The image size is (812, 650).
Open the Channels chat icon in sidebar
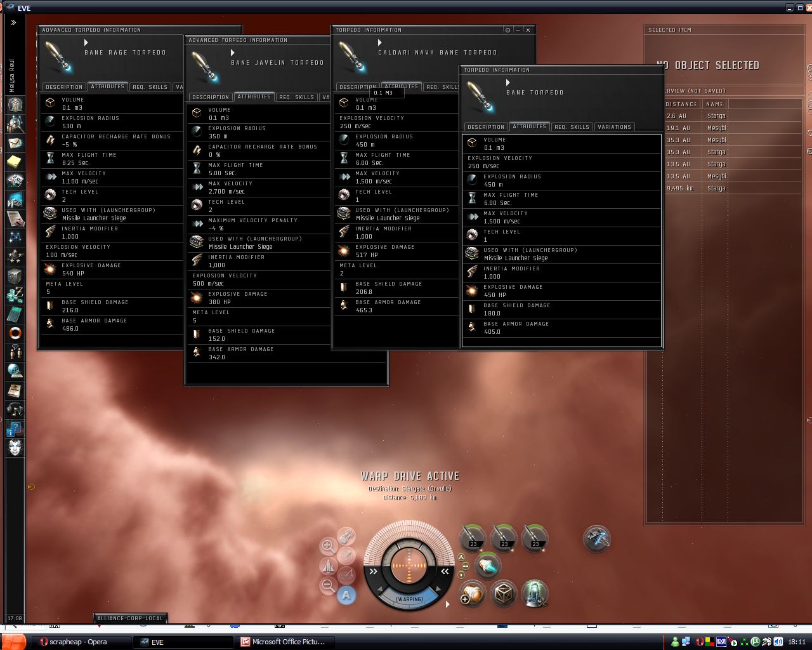point(15,352)
